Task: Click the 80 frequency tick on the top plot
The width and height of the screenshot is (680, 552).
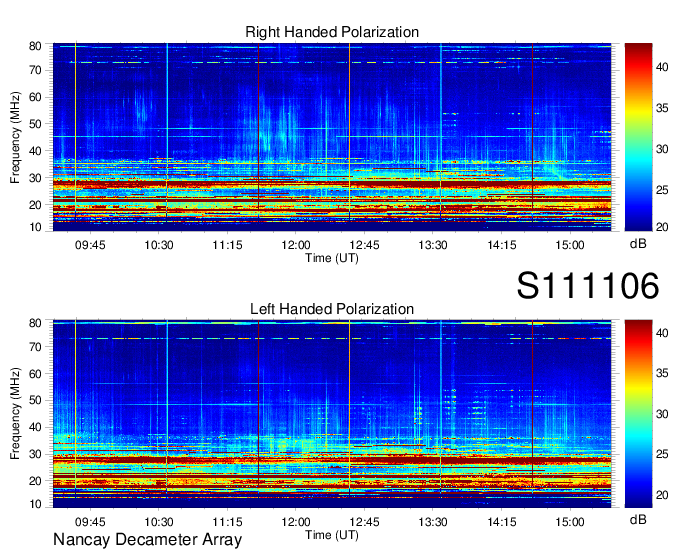Action: [x=35, y=46]
